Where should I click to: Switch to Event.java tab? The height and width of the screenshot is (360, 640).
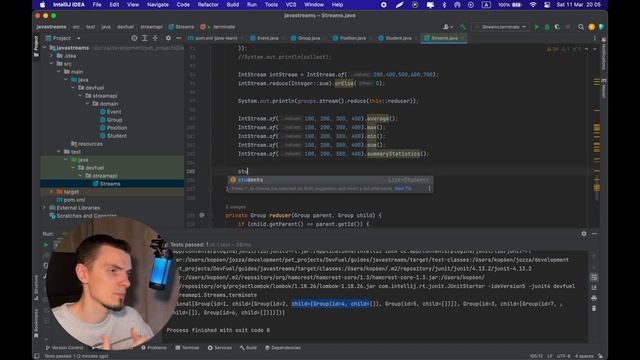(264, 38)
